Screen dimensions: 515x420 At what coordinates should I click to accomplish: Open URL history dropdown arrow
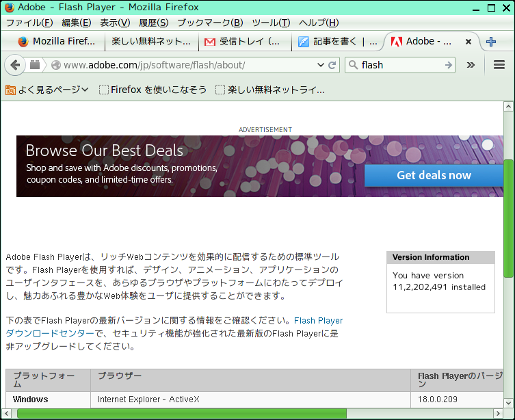[x=321, y=65]
